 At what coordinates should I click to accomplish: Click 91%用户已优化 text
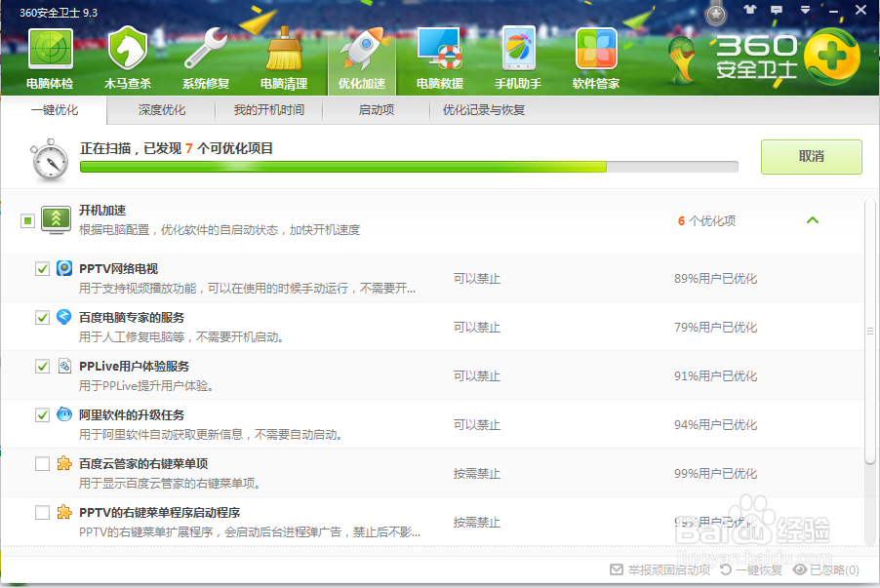click(x=715, y=376)
